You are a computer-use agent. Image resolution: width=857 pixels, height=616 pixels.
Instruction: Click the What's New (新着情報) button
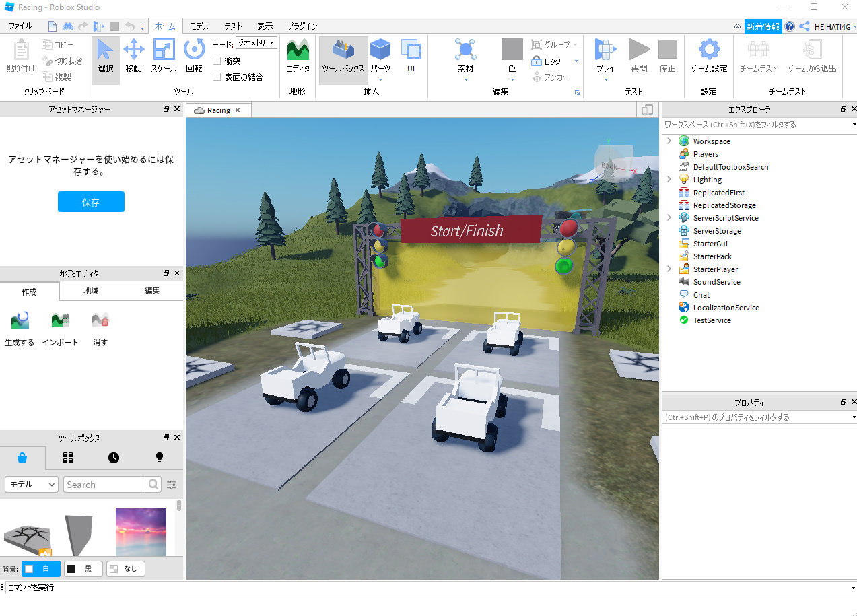[x=763, y=26]
